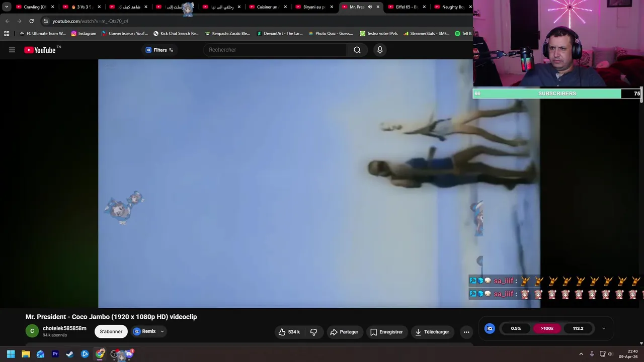Screen dimensions: 644x362
Task: Open Photo Quiz - Guess... bookmark
Action: (331, 34)
